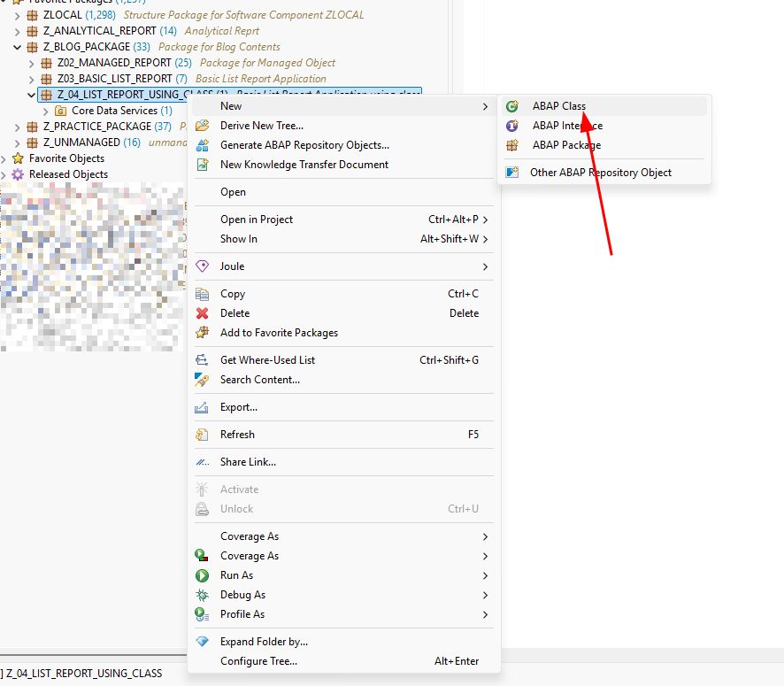This screenshot has width=784, height=686.
Task: Select the Z_BLOG_PACKAGE tree item
Action: [x=87, y=47]
